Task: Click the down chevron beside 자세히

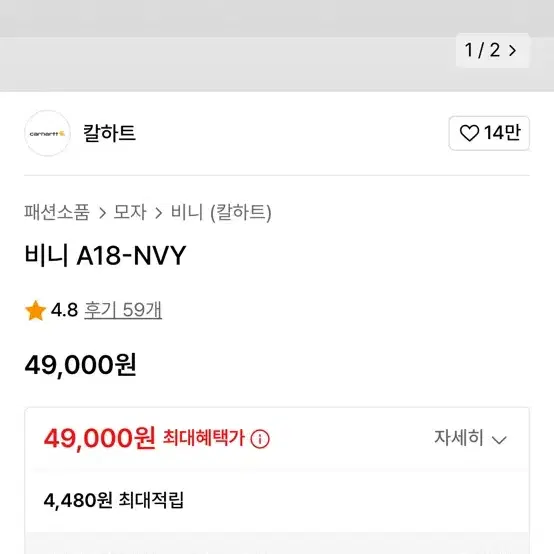Action: (499, 440)
